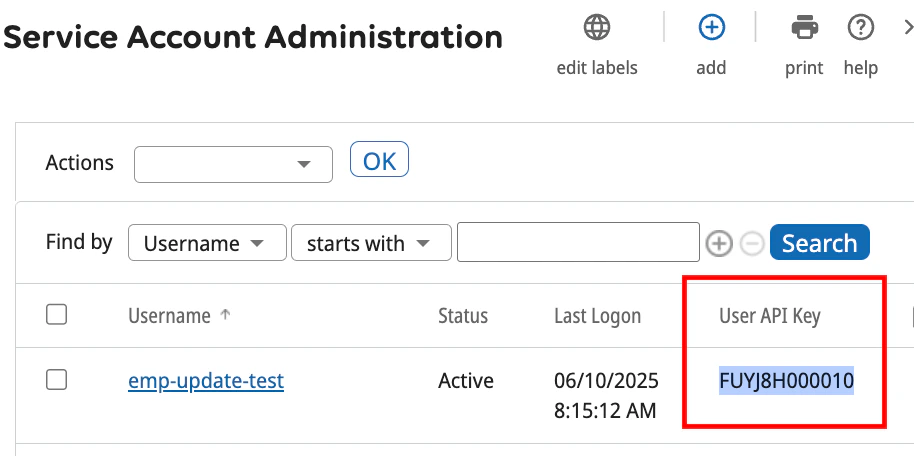Click the Username sort arrow icon
Viewport: 914px width, 456px height.
[x=225, y=315]
